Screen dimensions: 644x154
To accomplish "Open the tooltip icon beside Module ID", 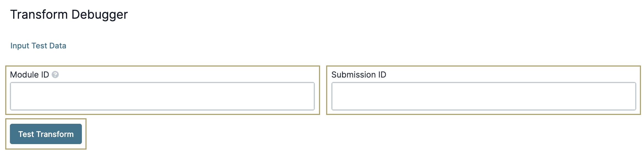I will [x=55, y=75].
